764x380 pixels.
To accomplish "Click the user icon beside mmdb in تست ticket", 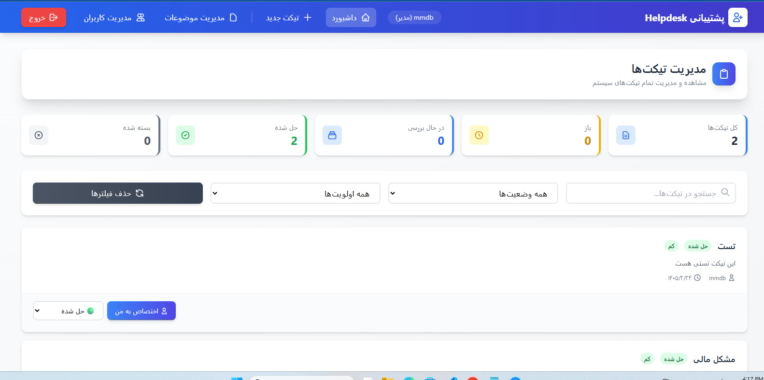I will [731, 278].
